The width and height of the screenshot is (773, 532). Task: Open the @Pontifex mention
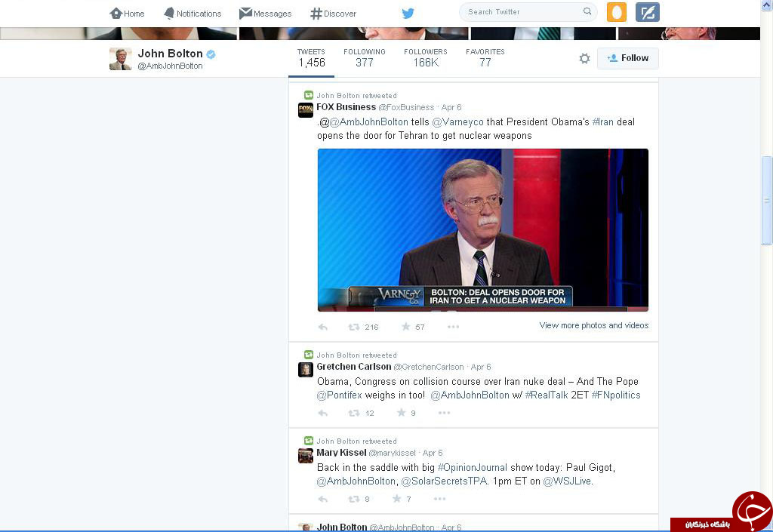tap(339, 395)
